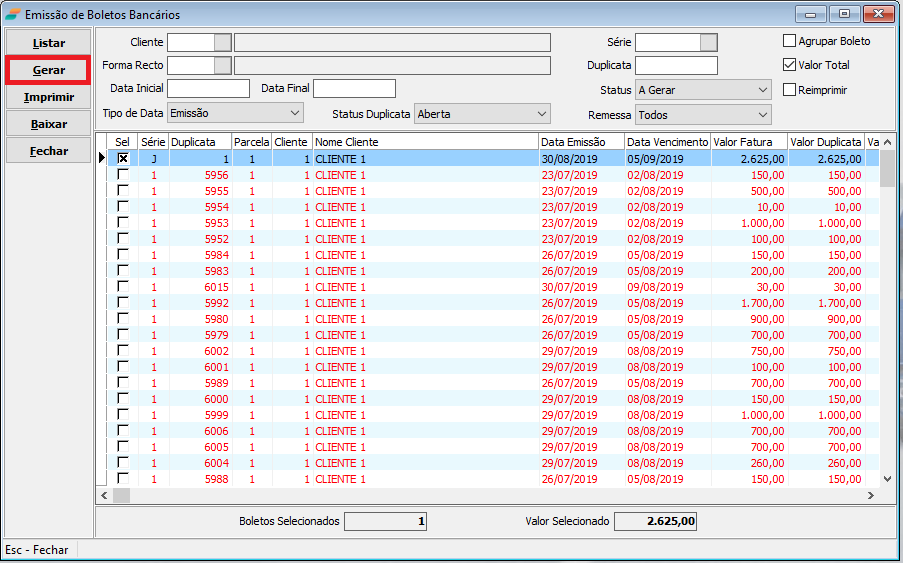Click the Forma Recto lookup button
Screen dimensions: 903x563
222,65
